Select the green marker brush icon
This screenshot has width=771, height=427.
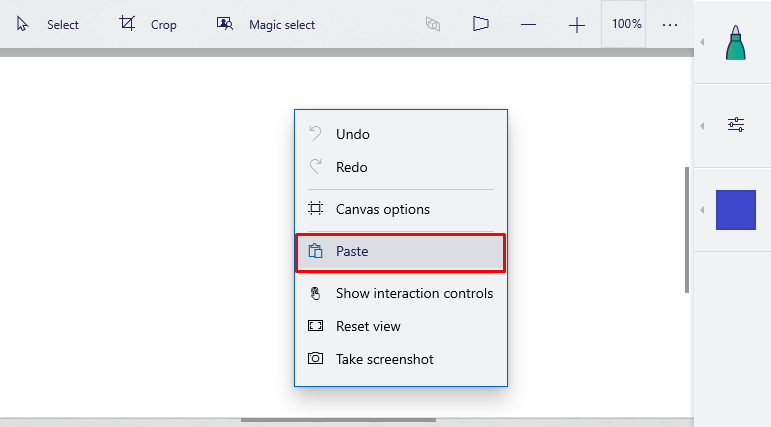tap(736, 41)
